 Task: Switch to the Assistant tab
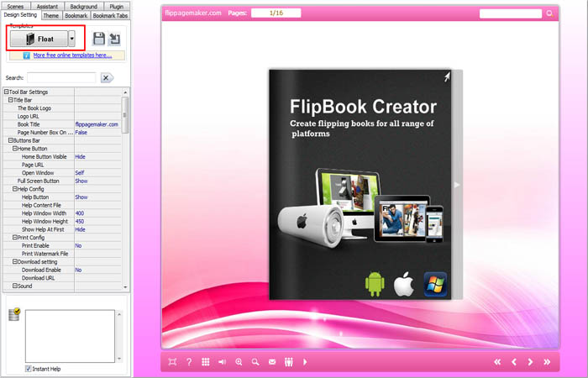tap(47, 6)
